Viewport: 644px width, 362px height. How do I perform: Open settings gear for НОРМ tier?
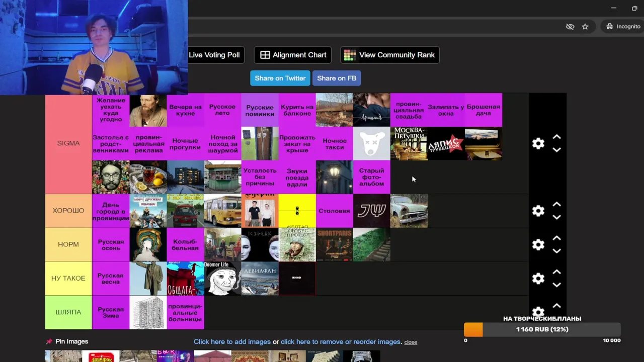point(538,244)
